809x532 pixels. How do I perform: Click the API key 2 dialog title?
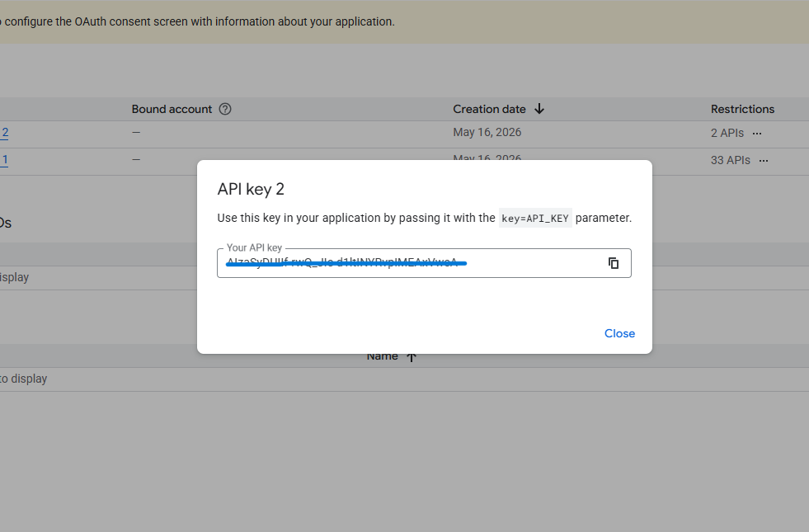[251, 190]
